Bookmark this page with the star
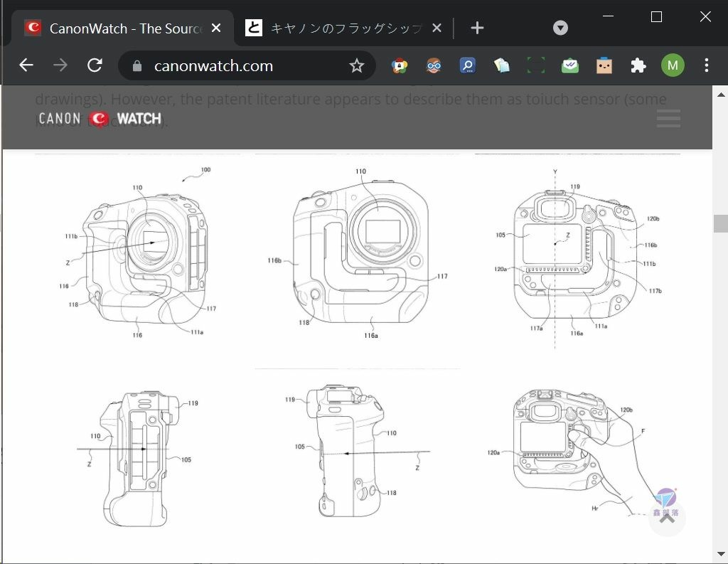The image size is (728, 564). [357, 65]
